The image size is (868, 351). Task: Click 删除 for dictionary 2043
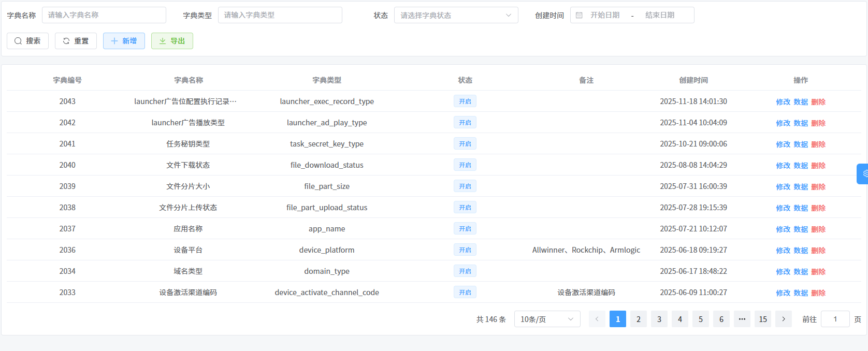818,102
